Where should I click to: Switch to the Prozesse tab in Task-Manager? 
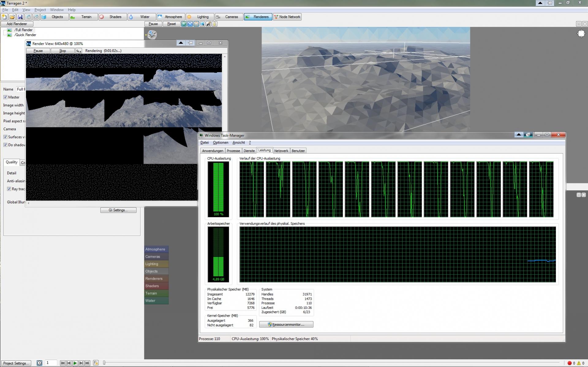(x=233, y=151)
